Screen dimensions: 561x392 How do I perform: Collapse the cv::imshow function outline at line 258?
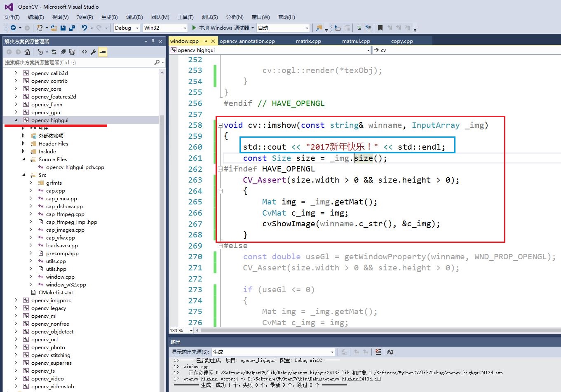220,125
